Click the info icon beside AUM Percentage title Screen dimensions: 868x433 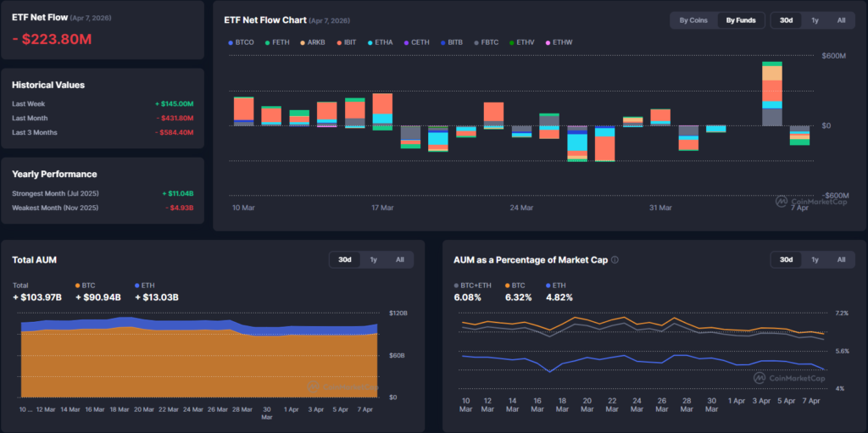pyautogui.click(x=615, y=260)
